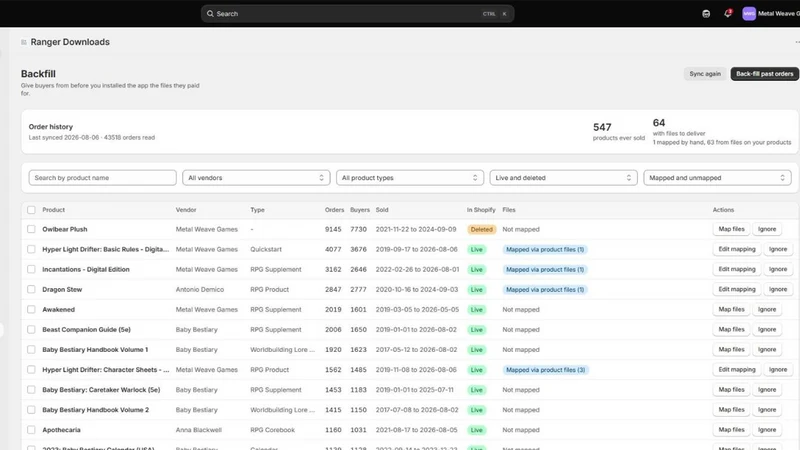Click the Product column header
This screenshot has height=450, width=800.
pyautogui.click(x=53, y=210)
